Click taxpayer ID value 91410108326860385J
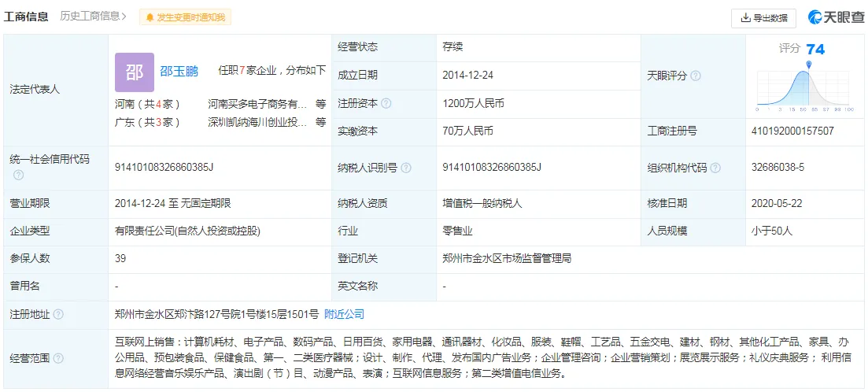 point(492,167)
